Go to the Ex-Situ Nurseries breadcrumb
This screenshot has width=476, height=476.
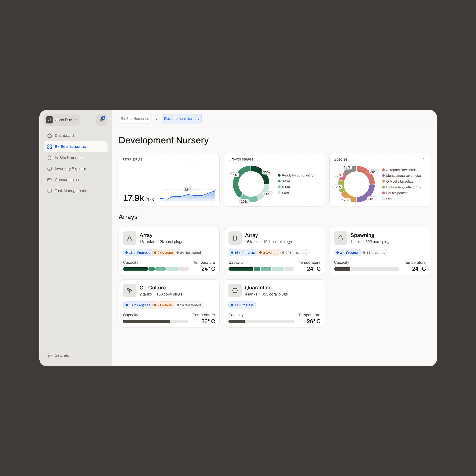point(135,119)
